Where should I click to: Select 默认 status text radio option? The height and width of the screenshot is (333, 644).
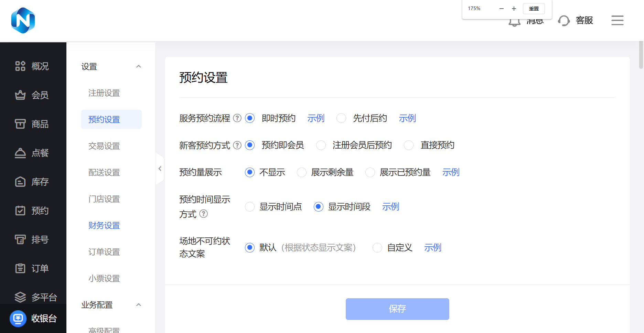pyautogui.click(x=250, y=248)
